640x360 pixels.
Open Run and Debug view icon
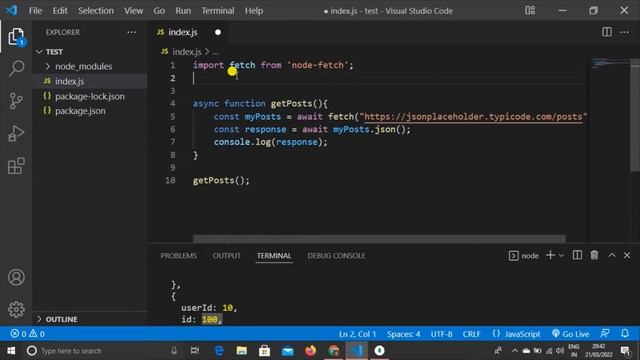pos(16,133)
